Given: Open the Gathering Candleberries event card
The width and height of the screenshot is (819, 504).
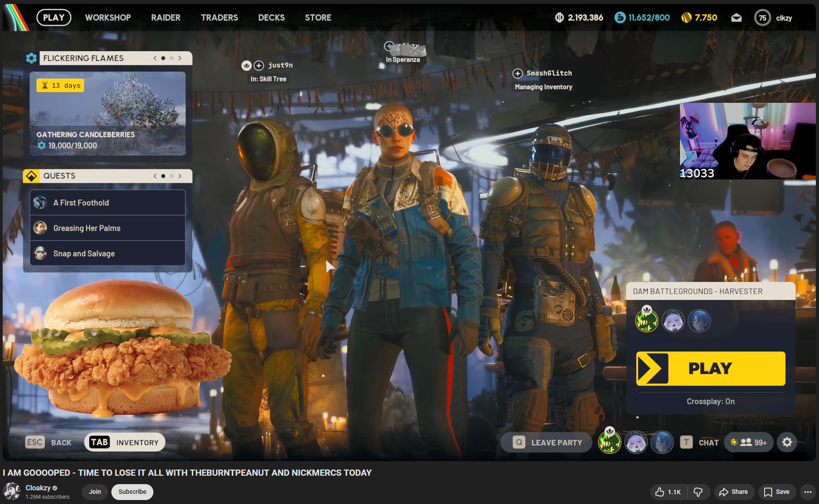Looking at the screenshot, I should (107, 114).
